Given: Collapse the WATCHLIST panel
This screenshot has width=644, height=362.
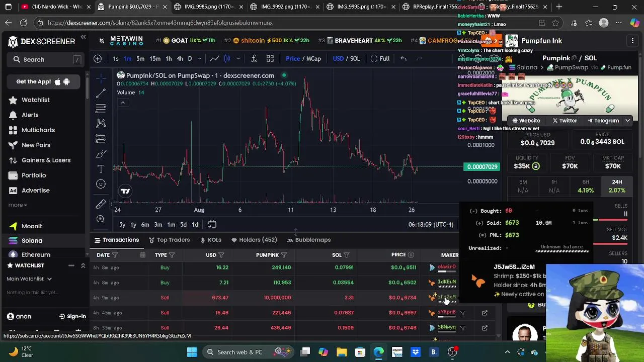Looking at the screenshot, I should [x=83, y=265].
